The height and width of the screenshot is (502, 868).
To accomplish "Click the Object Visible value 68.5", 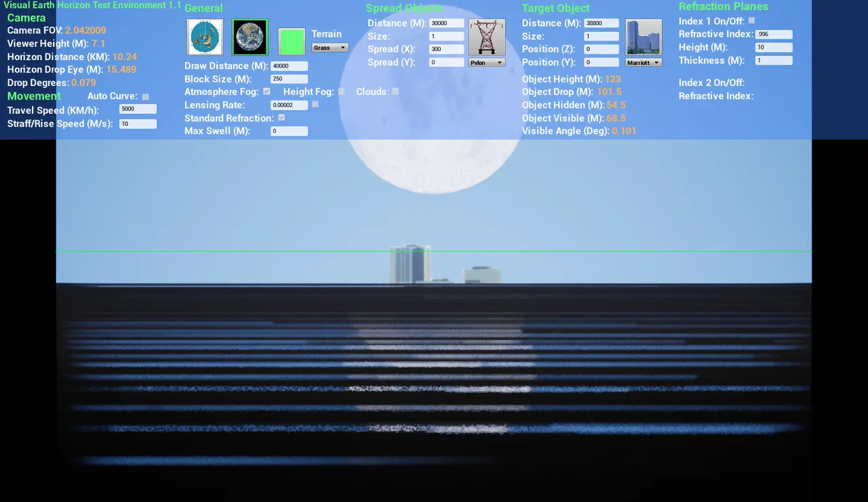I will [x=616, y=118].
